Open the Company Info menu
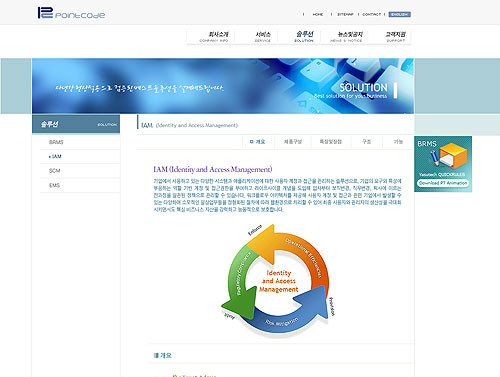 pyautogui.click(x=214, y=36)
